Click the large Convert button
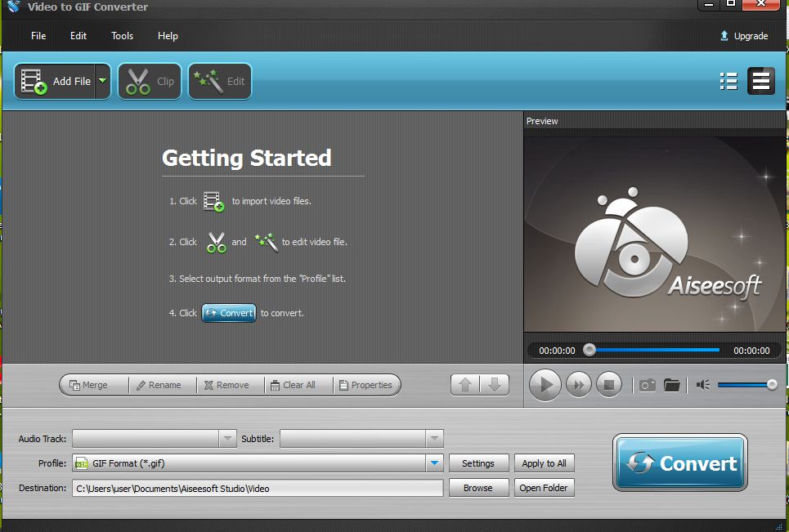Screen dimensions: 789x532 (x=680, y=463)
